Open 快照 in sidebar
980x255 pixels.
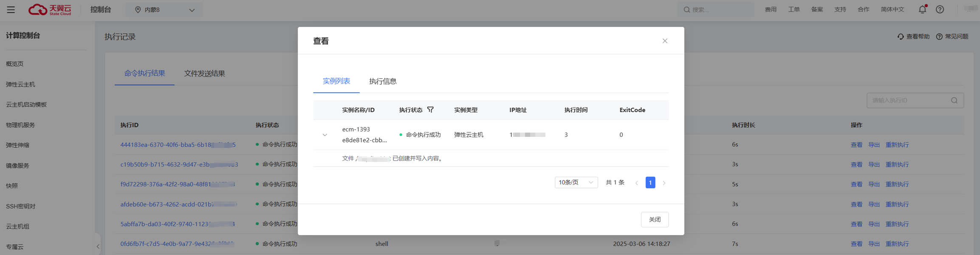[12, 186]
